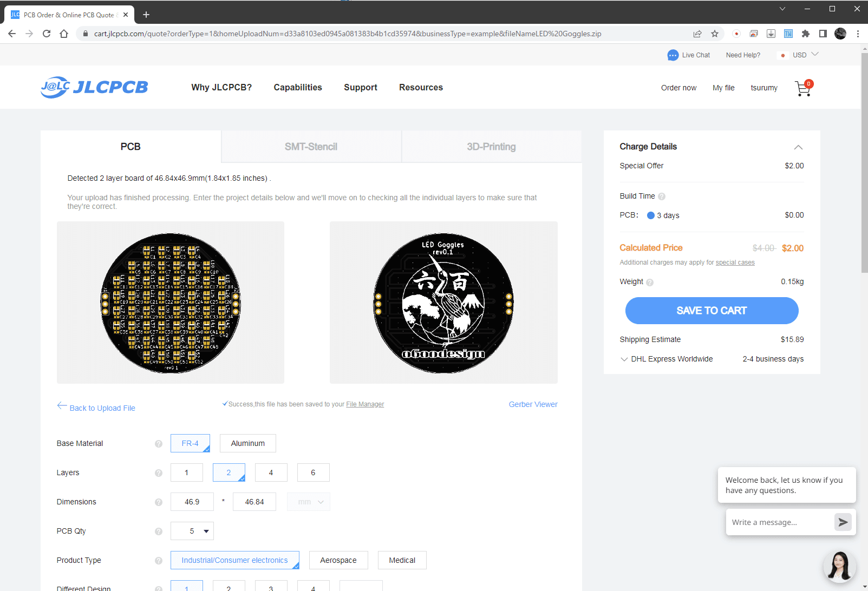The image size is (868, 591).
Task: Bookmark this page with star icon
Action: (x=715, y=34)
